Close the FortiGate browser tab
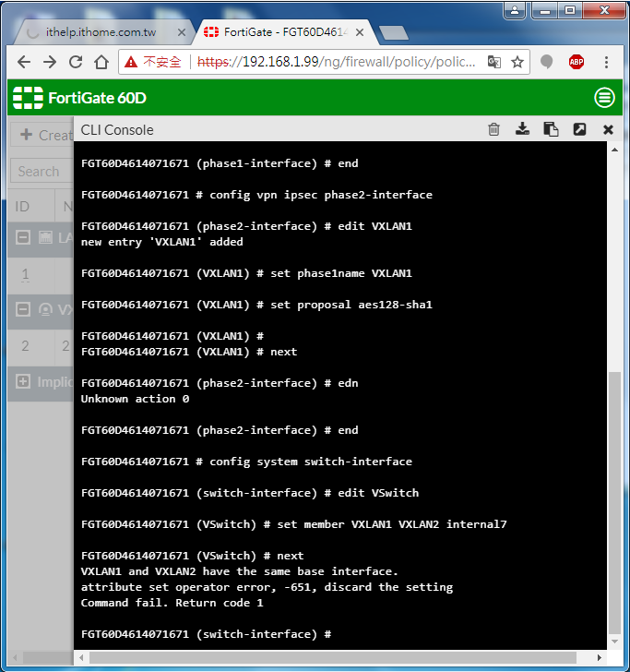630x672 pixels. 360,32
